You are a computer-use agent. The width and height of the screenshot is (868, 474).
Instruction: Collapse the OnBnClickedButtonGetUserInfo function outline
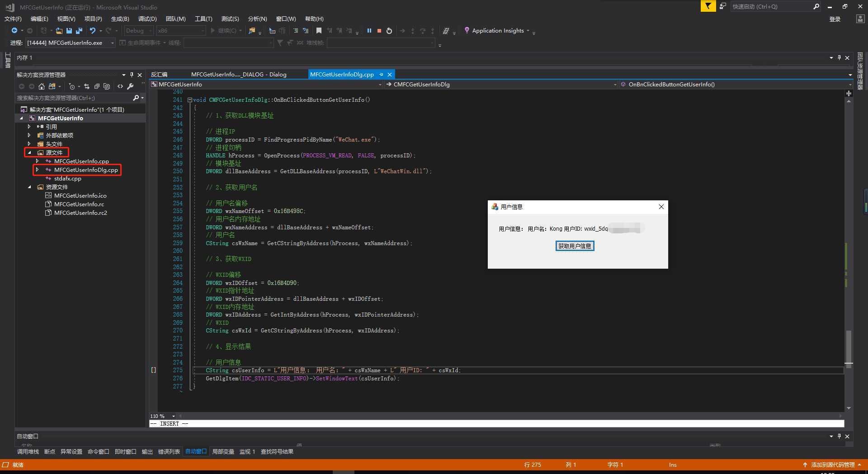[x=190, y=100]
